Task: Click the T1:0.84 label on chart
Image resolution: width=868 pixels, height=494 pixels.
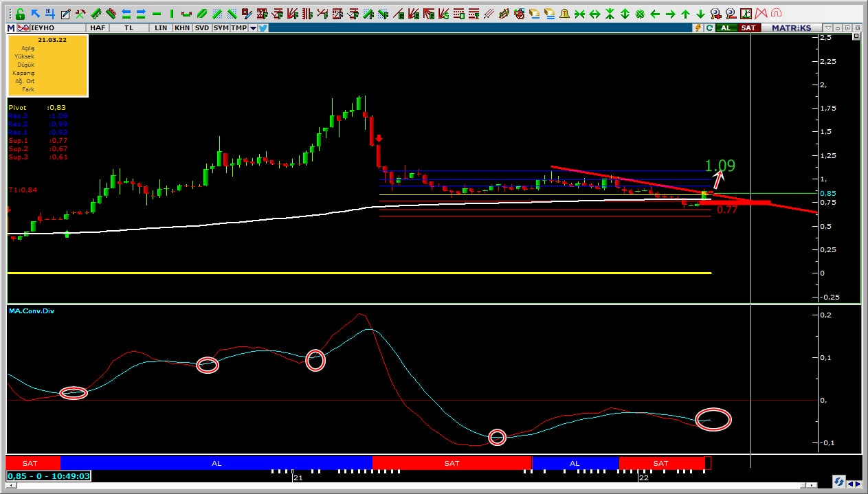Action: pos(23,190)
